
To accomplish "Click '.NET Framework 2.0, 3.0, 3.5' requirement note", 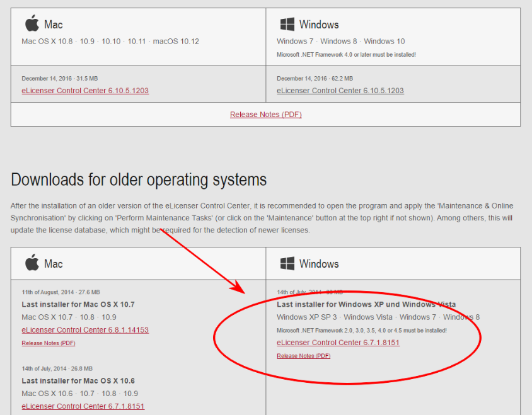I will [362, 330].
